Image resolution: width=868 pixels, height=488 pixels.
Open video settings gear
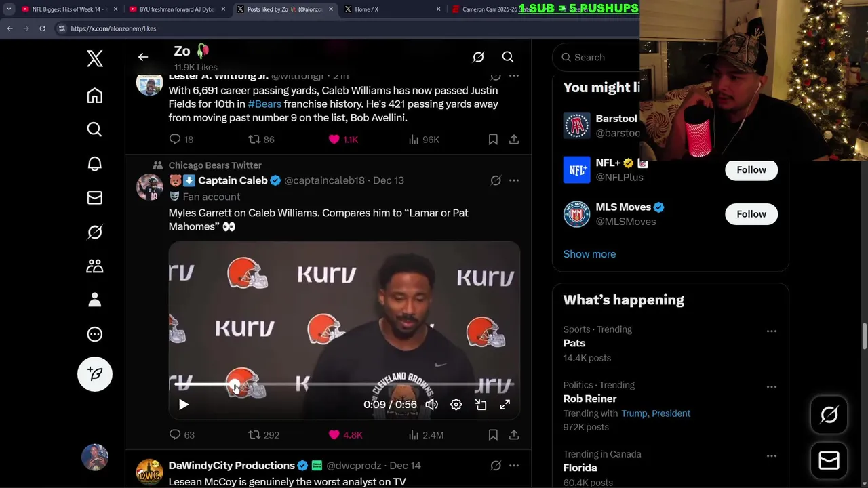tap(456, 405)
